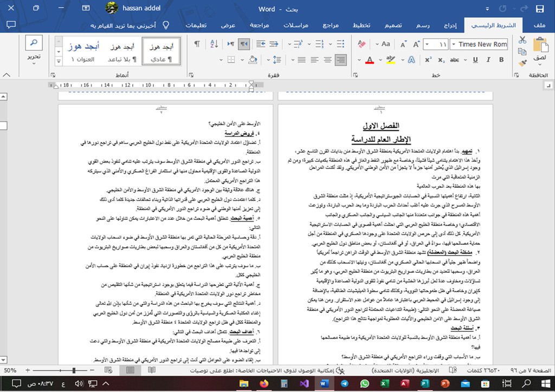The height and width of the screenshot is (392, 555).
Task: Click the Save icon in the title bar
Action: click(540, 9)
